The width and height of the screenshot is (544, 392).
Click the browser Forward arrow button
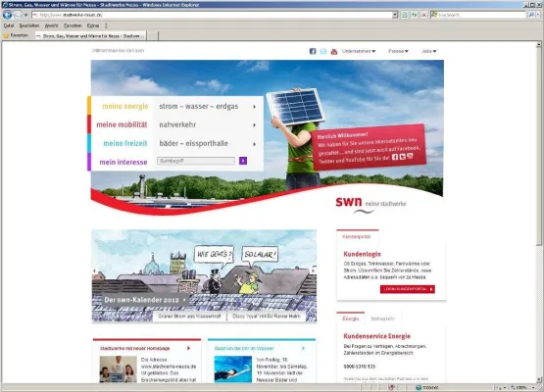(x=17, y=15)
